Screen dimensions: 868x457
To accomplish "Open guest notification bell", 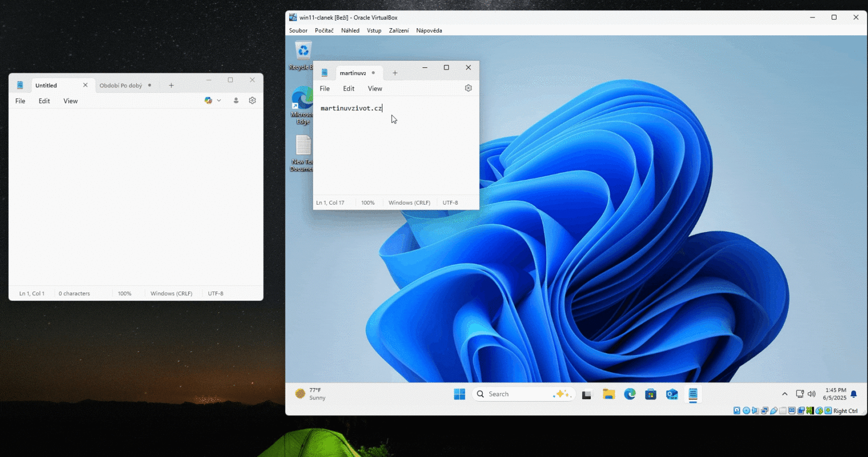I will 854,394.
